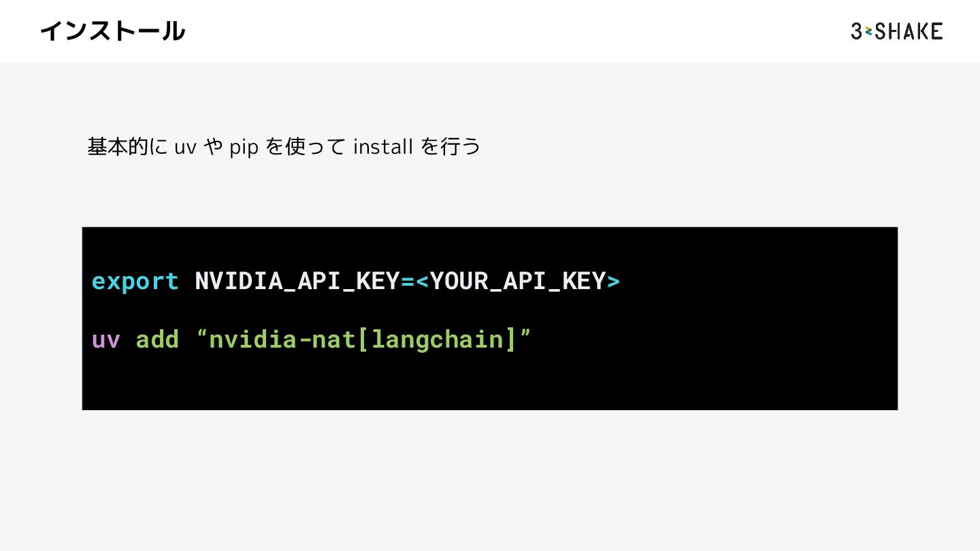Screen dimensions: 980x551
Task: Click the closing > after YOUR_API_KEY
Action: (613, 281)
